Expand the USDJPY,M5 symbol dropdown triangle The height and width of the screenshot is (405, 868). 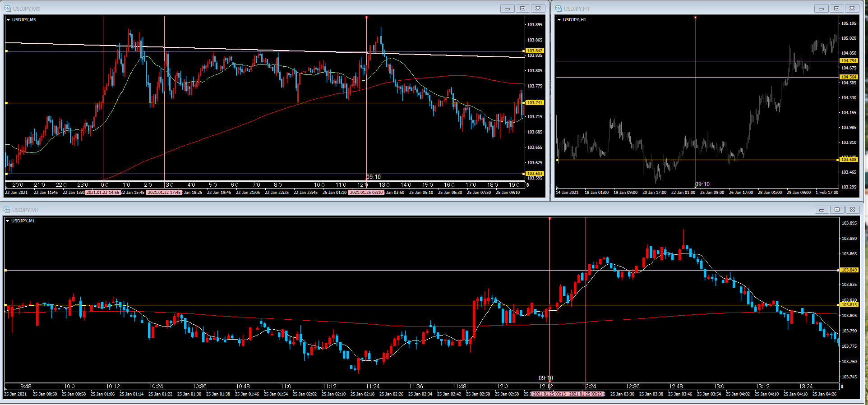point(9,20)
